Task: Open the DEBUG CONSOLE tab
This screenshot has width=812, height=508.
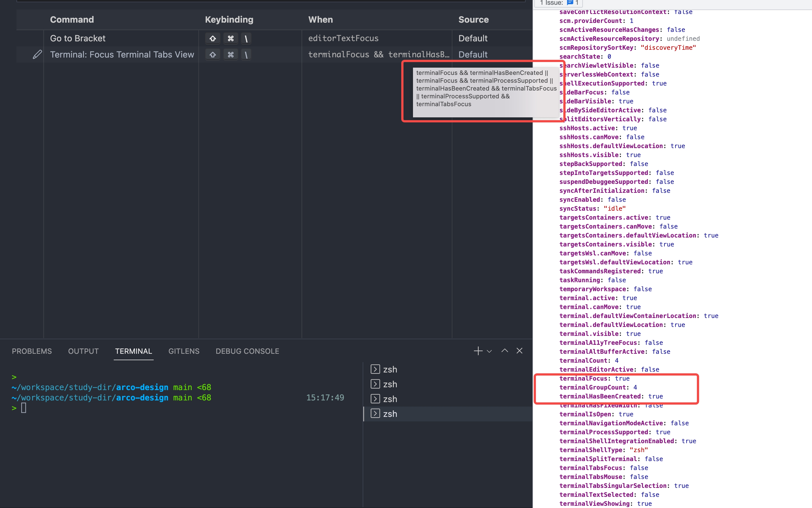Action: 247,351
